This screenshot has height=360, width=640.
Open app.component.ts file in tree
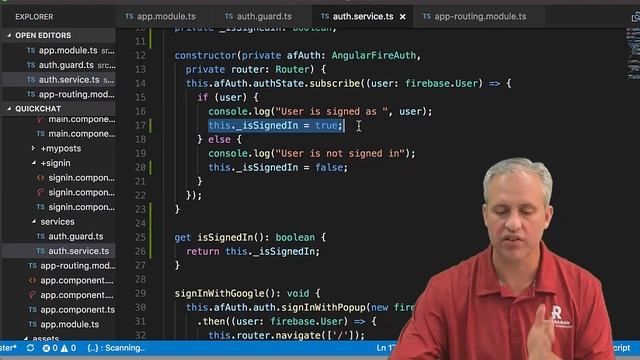58,310
